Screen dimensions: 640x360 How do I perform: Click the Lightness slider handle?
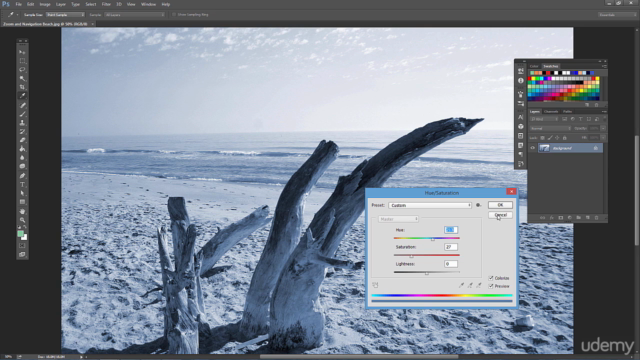(427, 273)
